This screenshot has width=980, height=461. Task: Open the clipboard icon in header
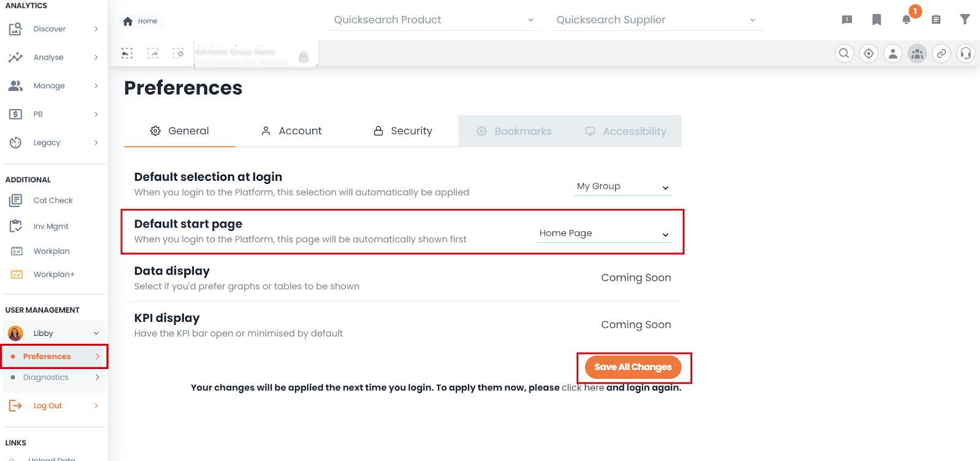point(936,20)
